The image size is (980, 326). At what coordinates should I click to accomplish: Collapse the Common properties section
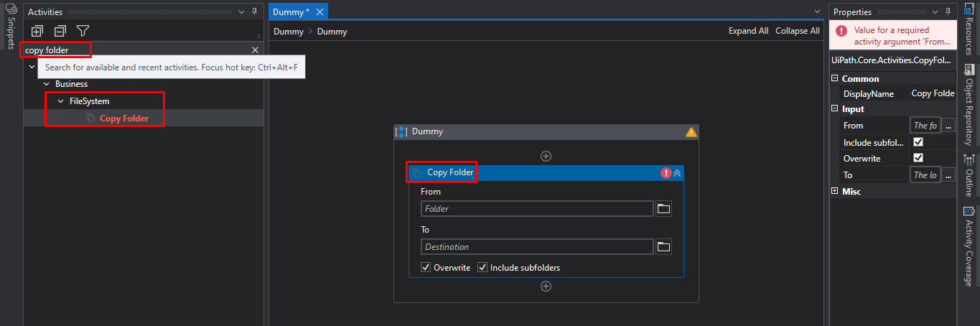[835, 79]
